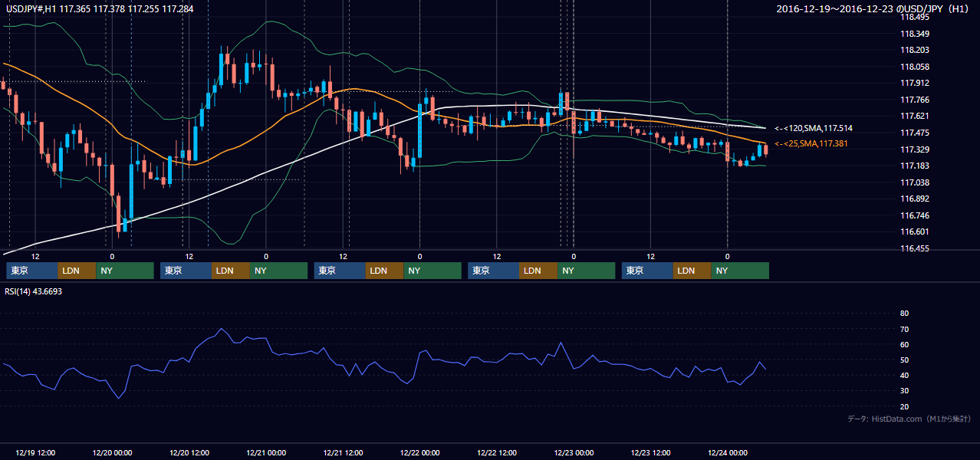Click the HistData.com data source credit
This screenshot has height=460, width=980.
click(x=909, y=419)
